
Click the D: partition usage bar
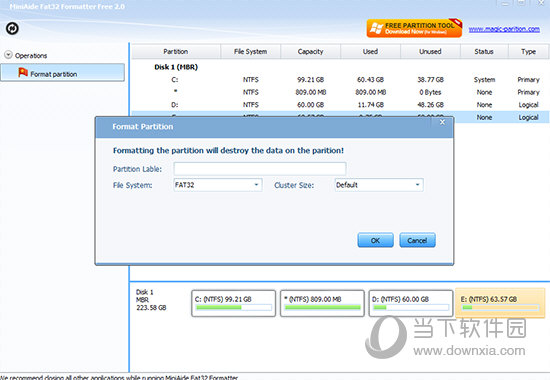pos(411,308)
